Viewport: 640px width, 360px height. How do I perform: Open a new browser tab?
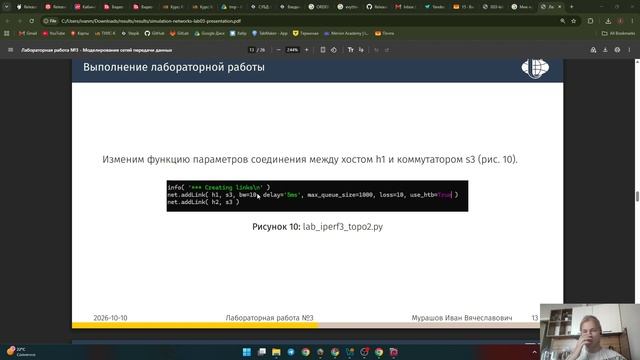click(571, 7)
